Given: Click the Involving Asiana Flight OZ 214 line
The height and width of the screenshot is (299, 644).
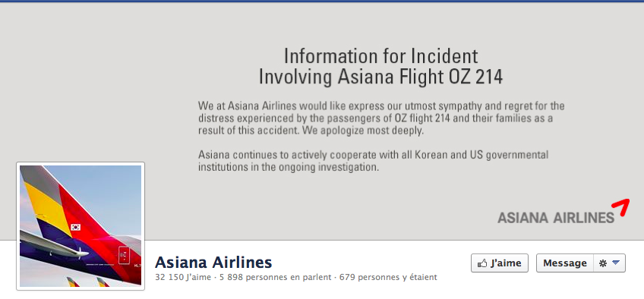Looking at the screenshot, I should pos(380,77).
